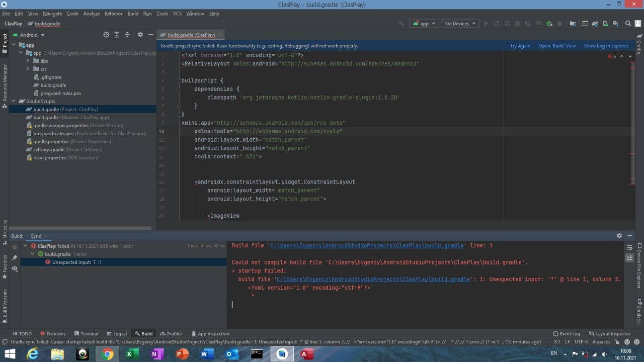Viewport: 644px width, 362px height.
Task: Click build.gradle path link on 'line: 1' row
Action: pos(367,245)
